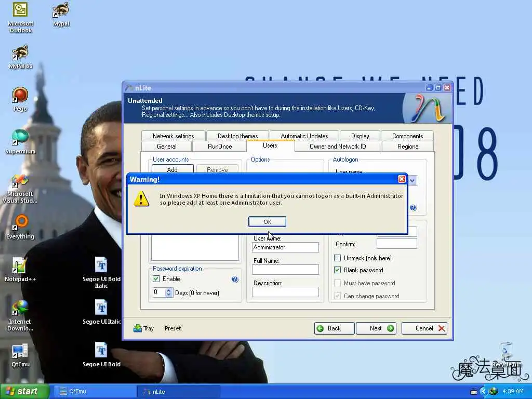Image resolution: width=532 pixels, height=399 pixels.
Task: Open the MyPal 68 desktop shortcut
Action: coord(20,57)
